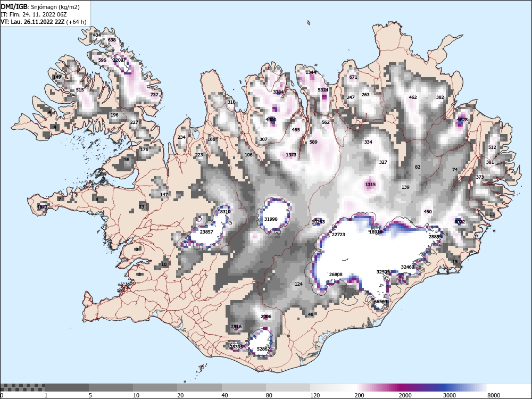532x399 pixels.
Task: Click the snow value '31998' on Hofsjökull glacier
Action: (x=271, y=219)
